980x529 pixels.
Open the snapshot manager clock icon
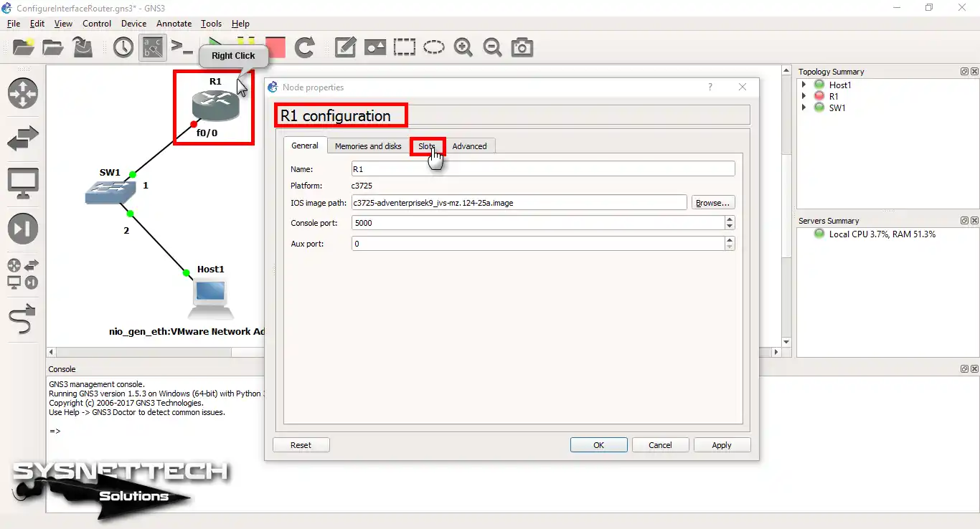pos(123,48)
